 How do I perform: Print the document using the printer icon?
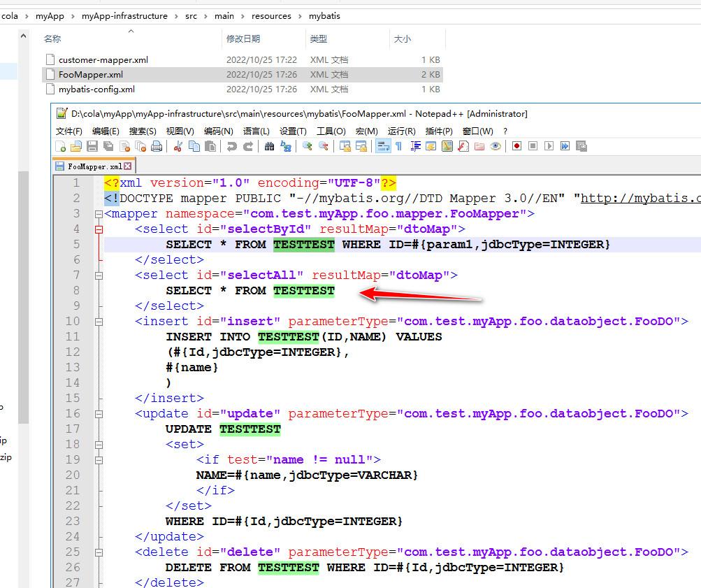tap(157, 146)
